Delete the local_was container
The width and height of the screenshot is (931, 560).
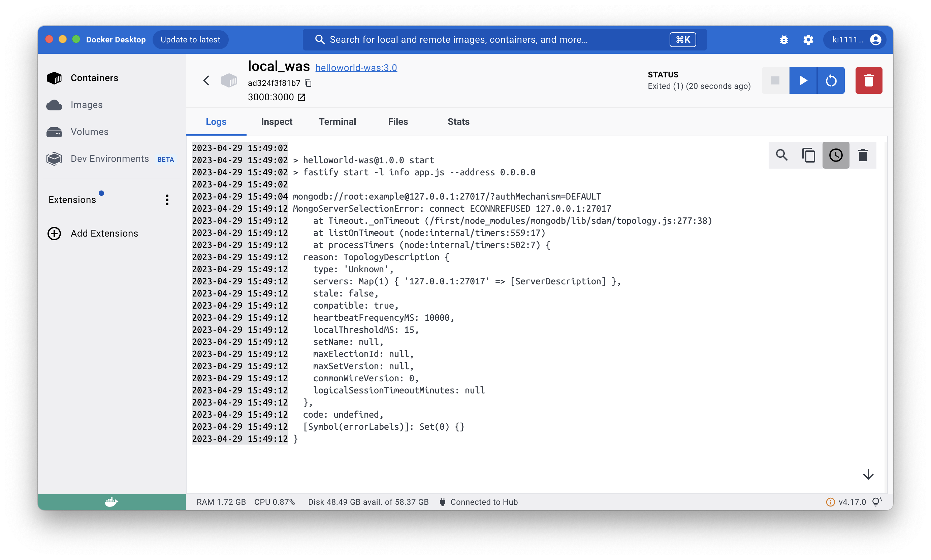click(x=869, y=80)
